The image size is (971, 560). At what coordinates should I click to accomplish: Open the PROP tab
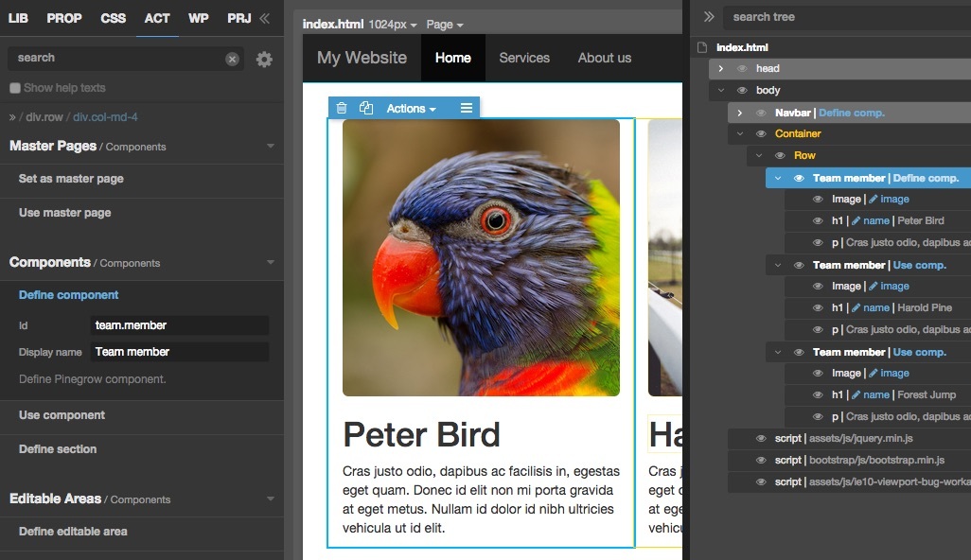(64, 19)
